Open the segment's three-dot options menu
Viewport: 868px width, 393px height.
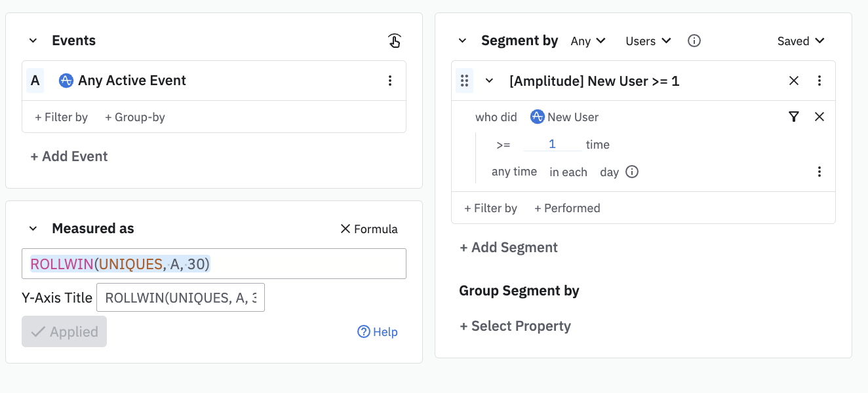(819, 81)
